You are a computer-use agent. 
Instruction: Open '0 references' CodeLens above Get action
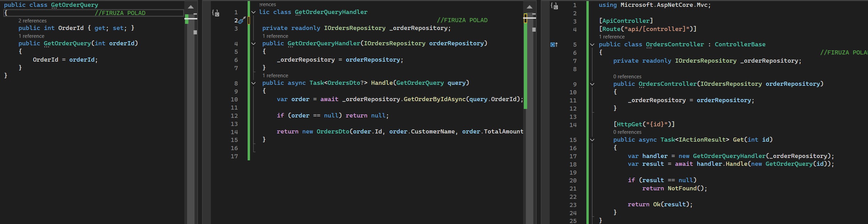627,132
